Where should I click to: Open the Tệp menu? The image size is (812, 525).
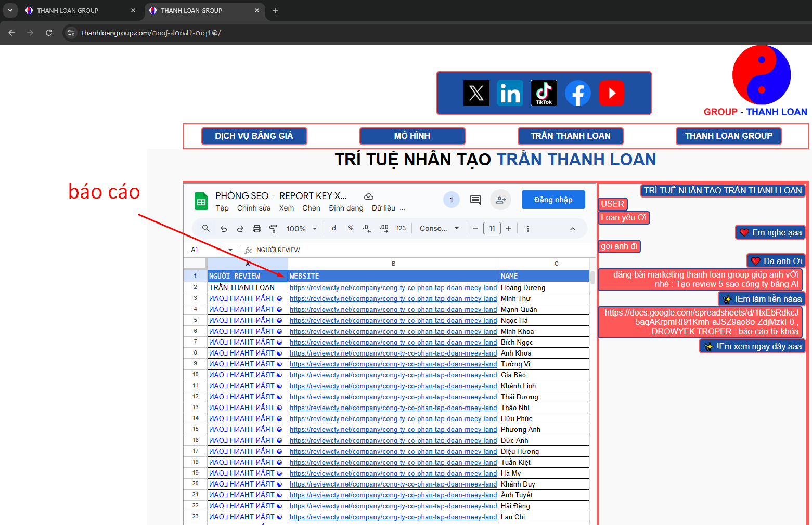[222, 208]
